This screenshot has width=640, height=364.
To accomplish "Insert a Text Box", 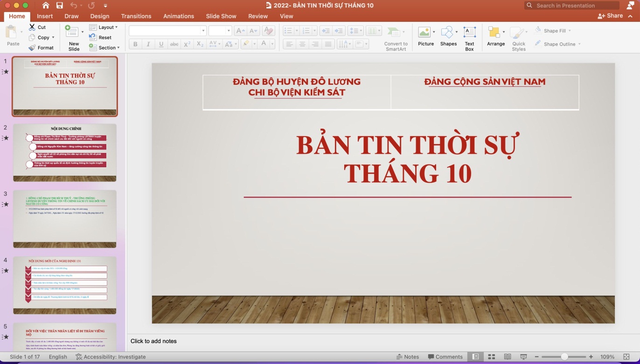I will [x=469, y=38].
